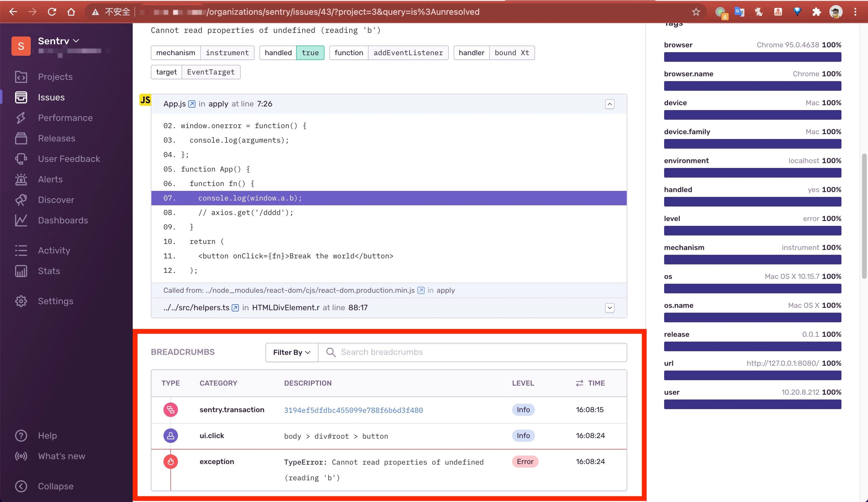Click the Releases box icon
This screenshot has height=502, width=868.
pos(21,138)
